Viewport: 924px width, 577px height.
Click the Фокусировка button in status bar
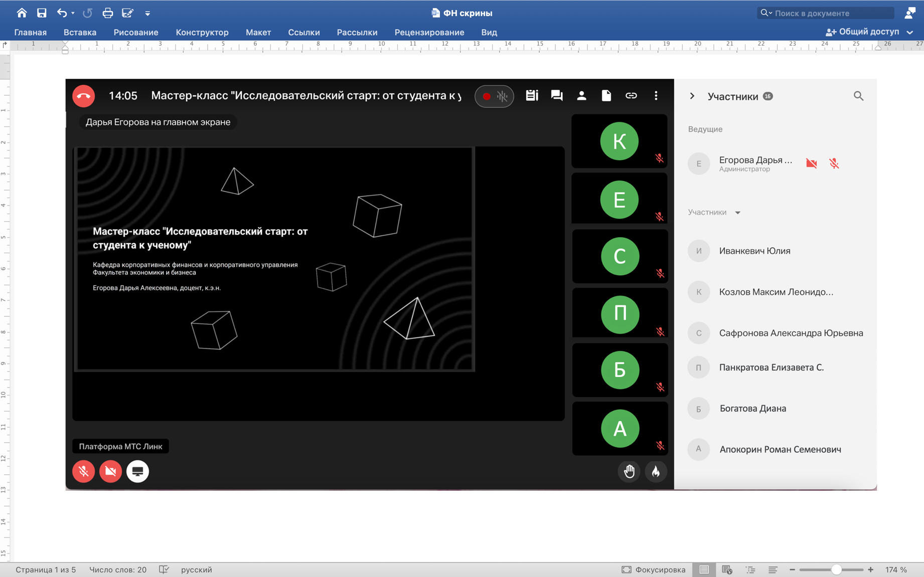(x=654, y=569)
